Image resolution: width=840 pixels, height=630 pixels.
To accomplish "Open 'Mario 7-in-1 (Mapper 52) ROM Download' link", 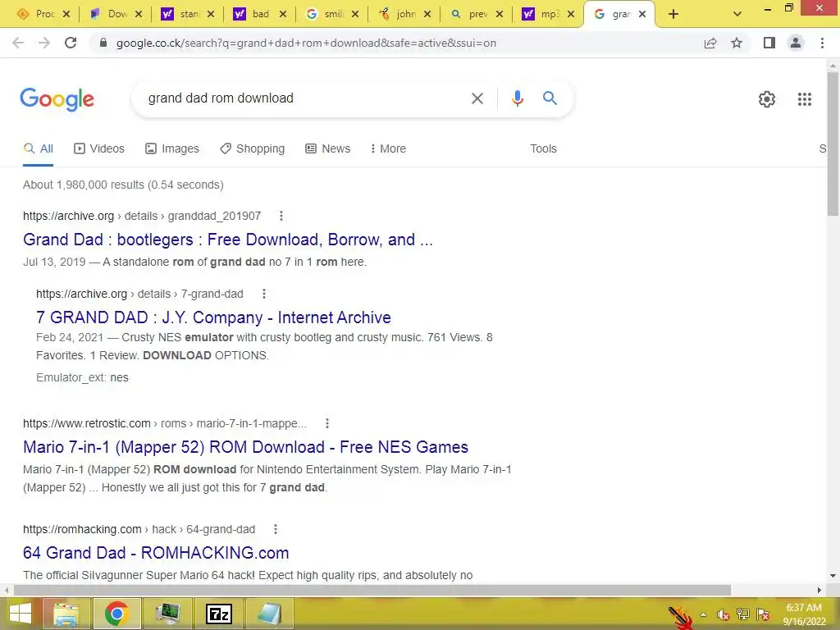I will click(245, 447).
